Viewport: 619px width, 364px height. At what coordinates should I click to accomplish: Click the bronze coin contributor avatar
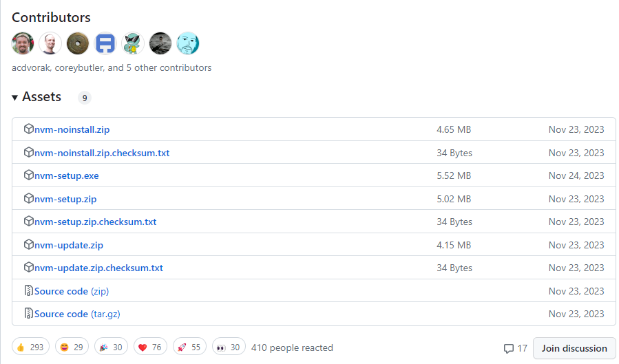tap(78, 43)
